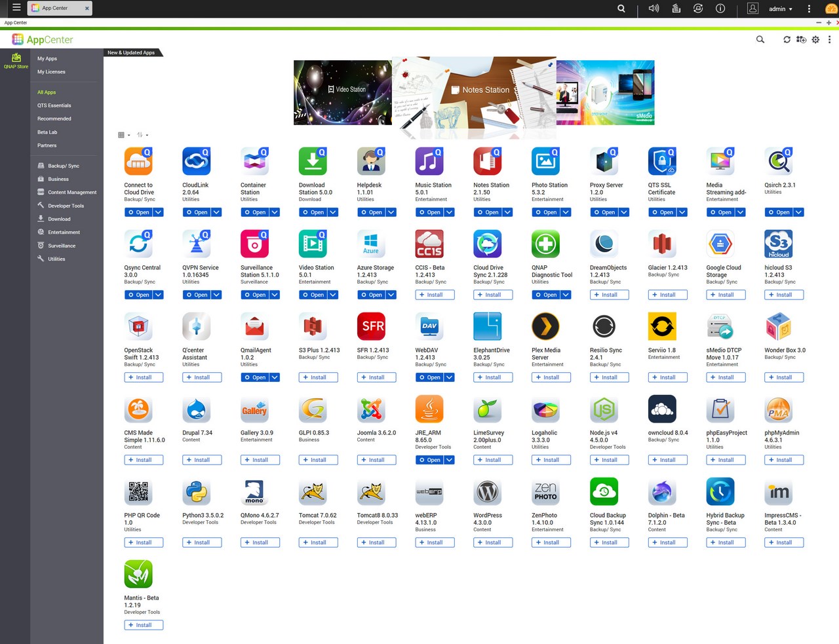This screenshot has width=839, height=644.
Task: Open the sort order dropdown
Action: click(142, 135)
